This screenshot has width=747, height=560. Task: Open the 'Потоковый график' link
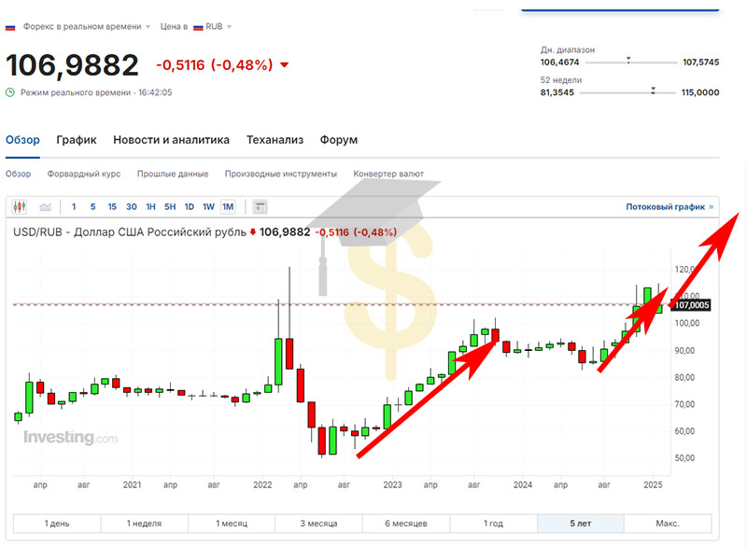point(669,206)
